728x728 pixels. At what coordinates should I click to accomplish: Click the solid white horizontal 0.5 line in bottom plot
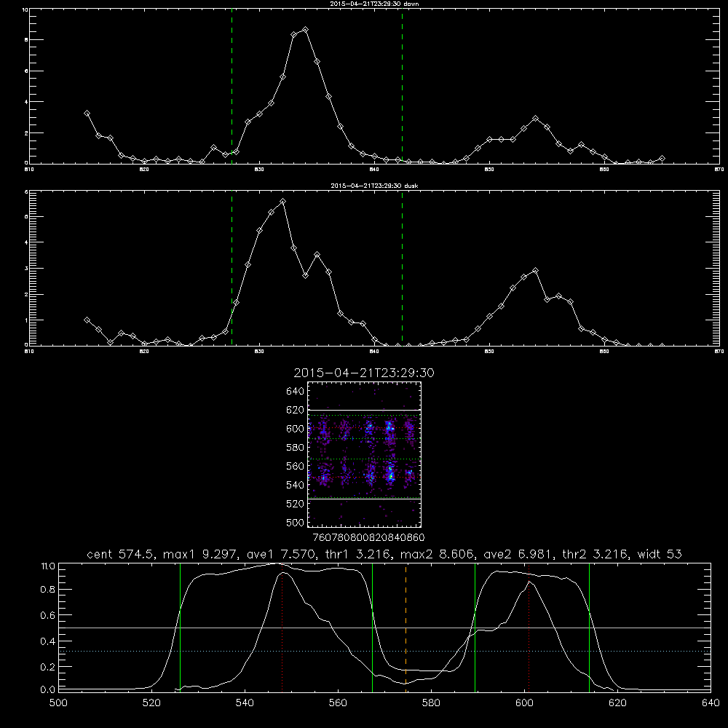[x=384, y=628]
